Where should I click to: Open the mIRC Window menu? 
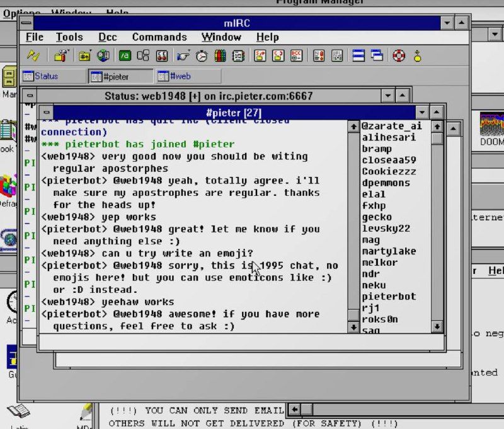click(x=221, y=37)
